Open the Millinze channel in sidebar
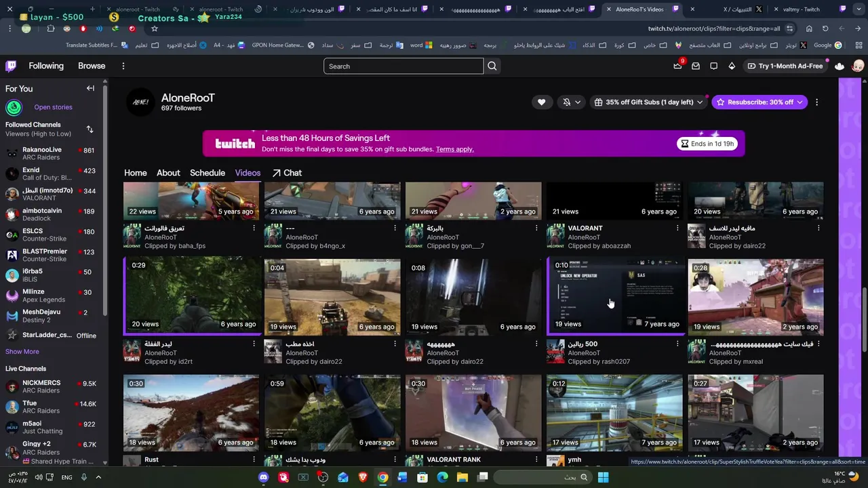This screenshot has height=488, width=868. point(50,296)
